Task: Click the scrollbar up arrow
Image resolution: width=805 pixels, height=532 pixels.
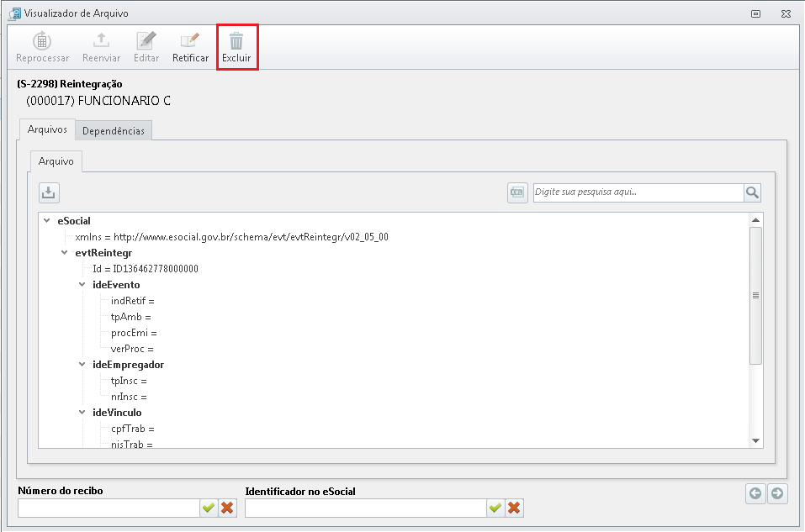Action: point(755,220)
